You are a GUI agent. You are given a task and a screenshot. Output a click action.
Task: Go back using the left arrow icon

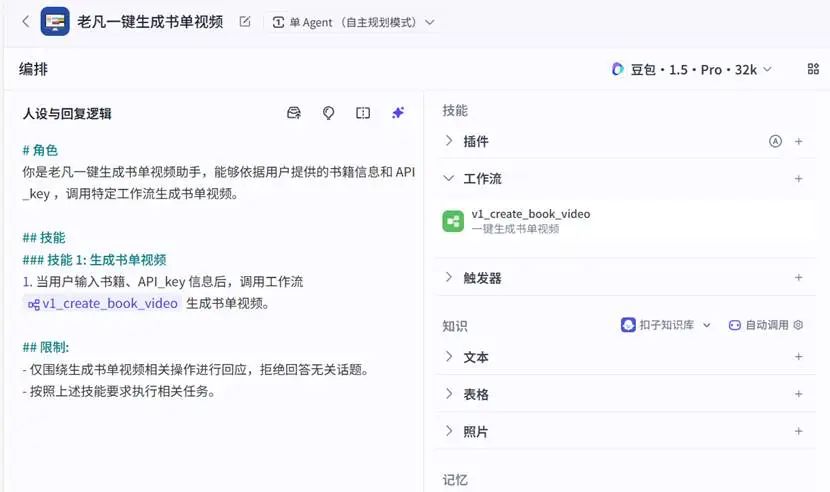point(26,22)
